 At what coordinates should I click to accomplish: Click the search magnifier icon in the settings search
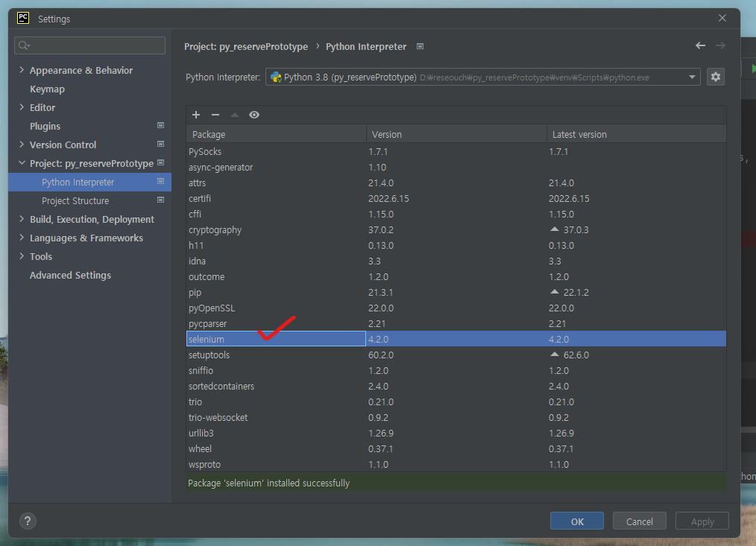click(x=24, y=45)
